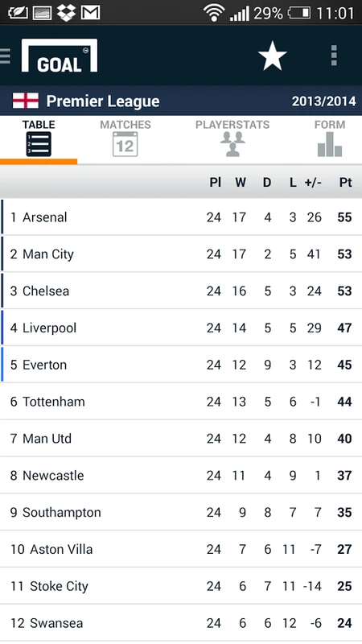Open the 2013/2014 season selector
The image size is (362, 644).
point(324,101)
